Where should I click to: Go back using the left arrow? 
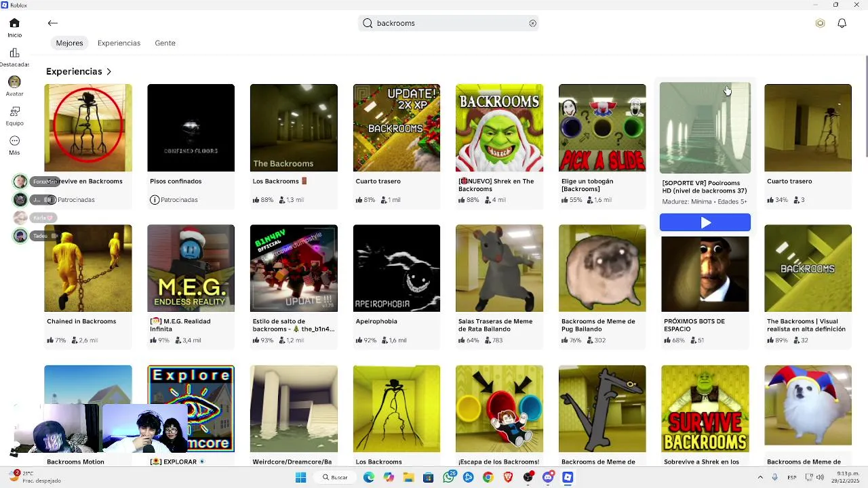click(x=53, y=23)
